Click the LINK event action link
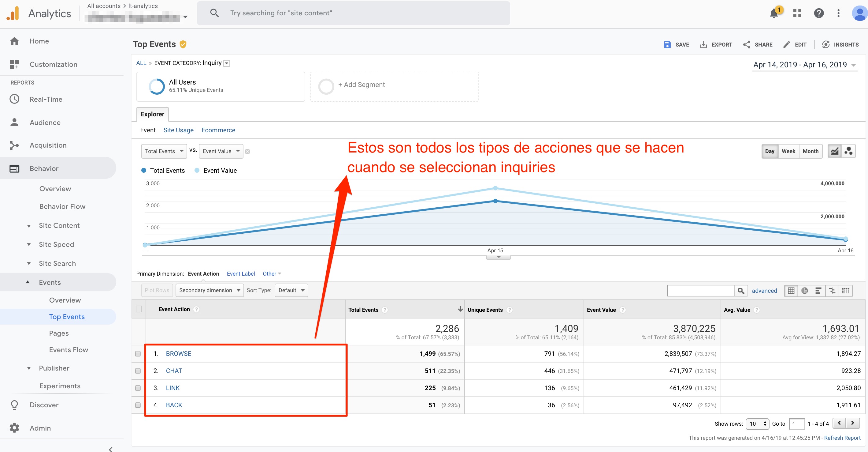868x452 pixels. [172, 388]
